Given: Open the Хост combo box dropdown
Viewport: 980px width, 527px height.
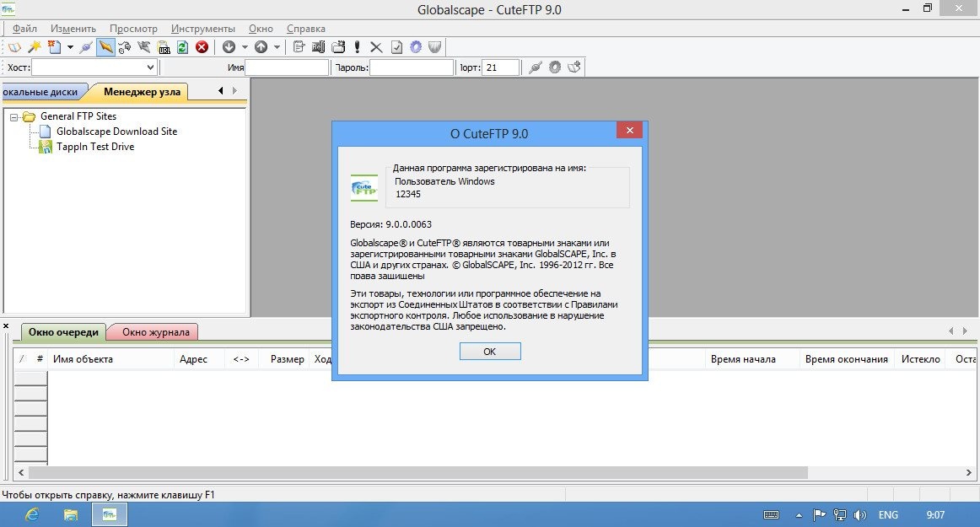Looking at the screenshot, I should tap(150, 67).
